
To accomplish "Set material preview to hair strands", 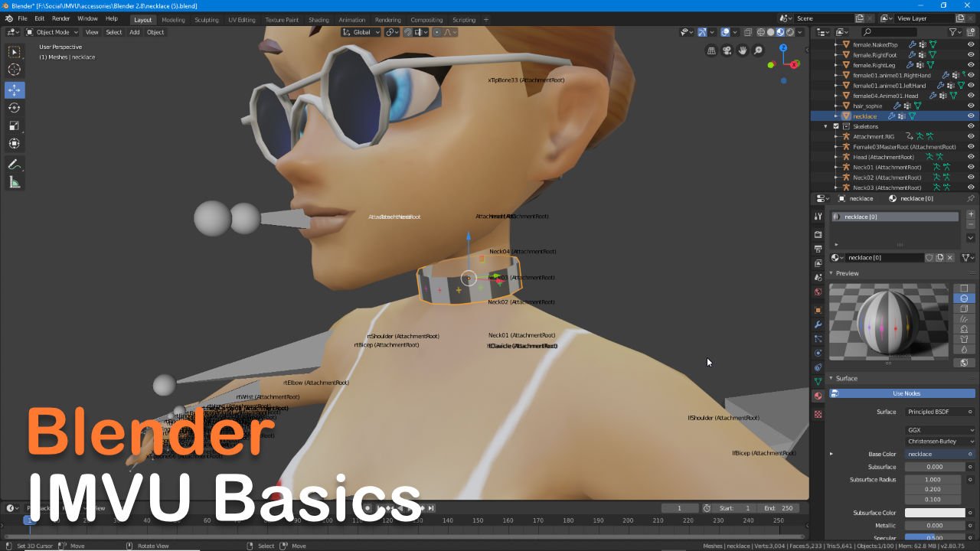I will pos(964,318).
